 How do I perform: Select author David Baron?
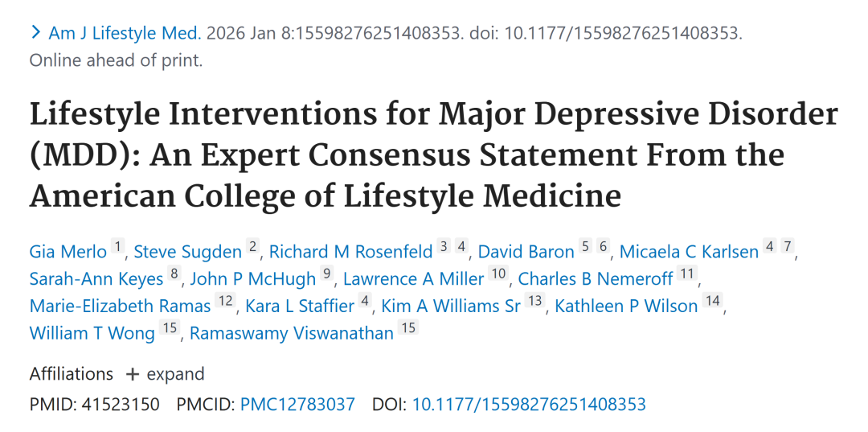coord(526,252)
